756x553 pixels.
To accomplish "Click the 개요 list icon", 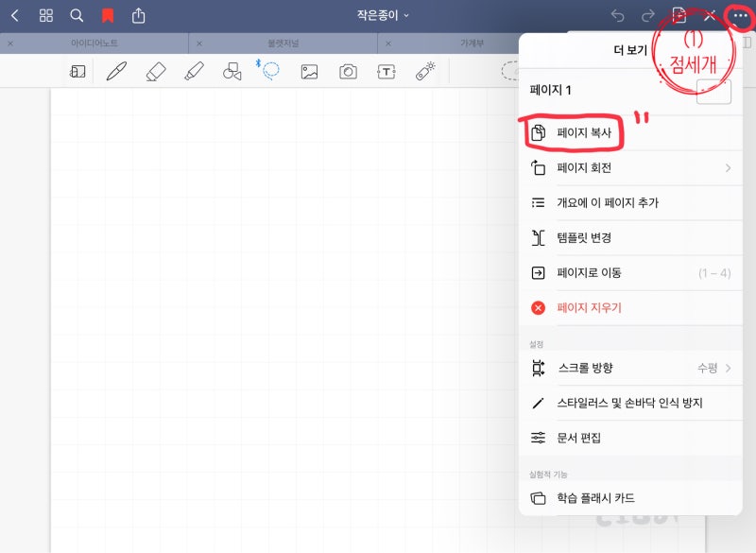I will point(538,202).
